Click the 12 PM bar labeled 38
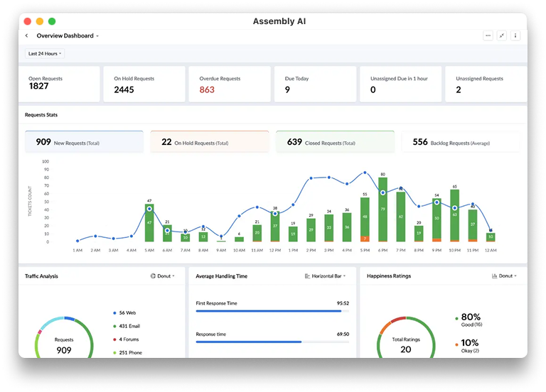This screenshot has height=392, width=546. (275, 227)
